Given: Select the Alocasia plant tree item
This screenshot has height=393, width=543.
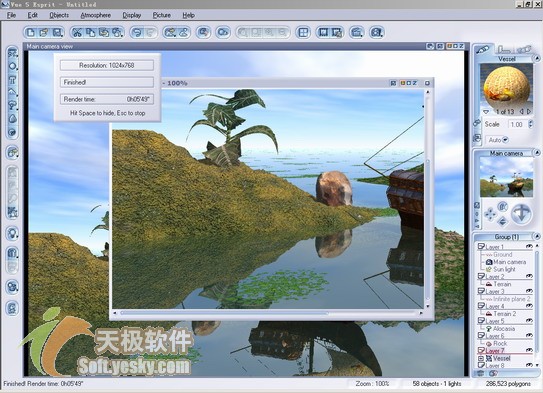Looking at the screenshot, I should tap(504, 328).
